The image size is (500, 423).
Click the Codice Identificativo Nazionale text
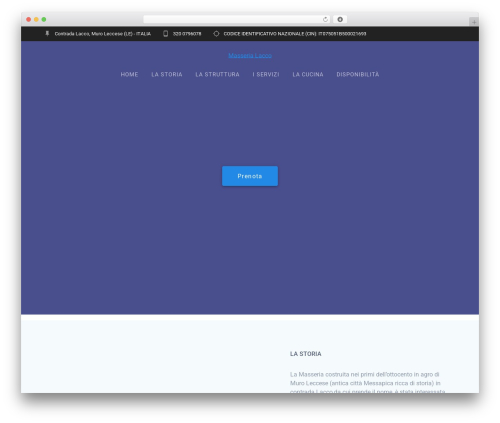[295, 34]
